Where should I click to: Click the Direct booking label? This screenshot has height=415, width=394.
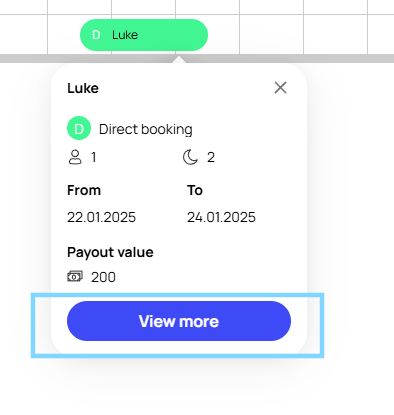pyautogui.click(x=146, y=129)
